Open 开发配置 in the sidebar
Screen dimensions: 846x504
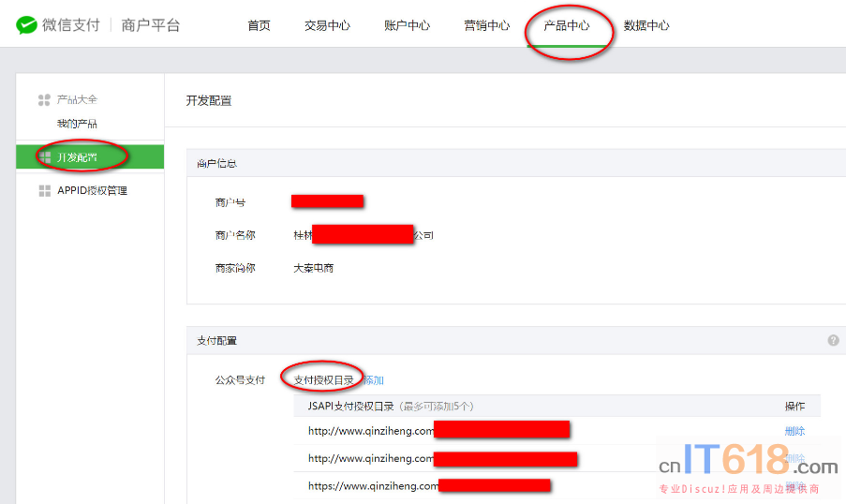click(x=90, y=157)
